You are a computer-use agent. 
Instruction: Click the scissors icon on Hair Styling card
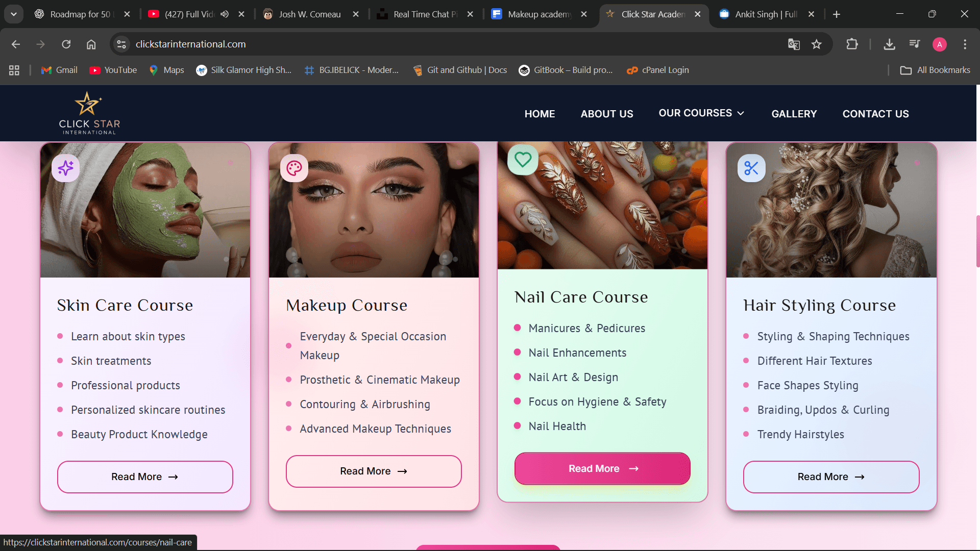[x=751, y=168]
